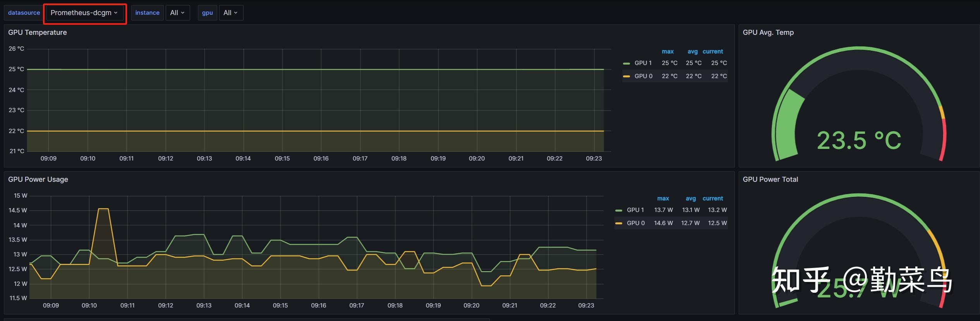
Task: Open the Prometheus-dcgm datasource dropdown
Action: coord(84,13)
